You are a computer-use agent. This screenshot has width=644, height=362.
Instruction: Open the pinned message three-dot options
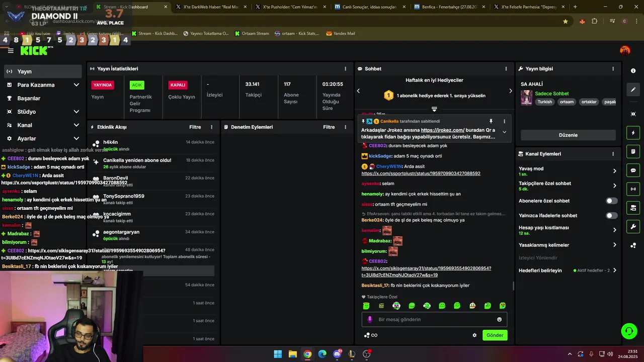[504, 121]
